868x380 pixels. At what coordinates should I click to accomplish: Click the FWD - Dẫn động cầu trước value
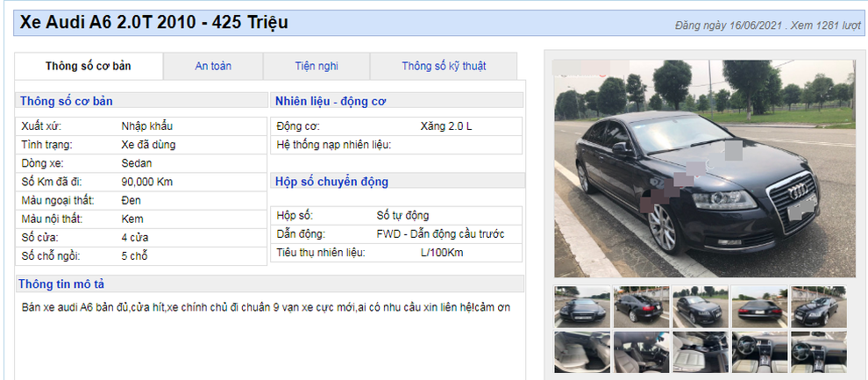pyautogui.click(x=441, y=234)
